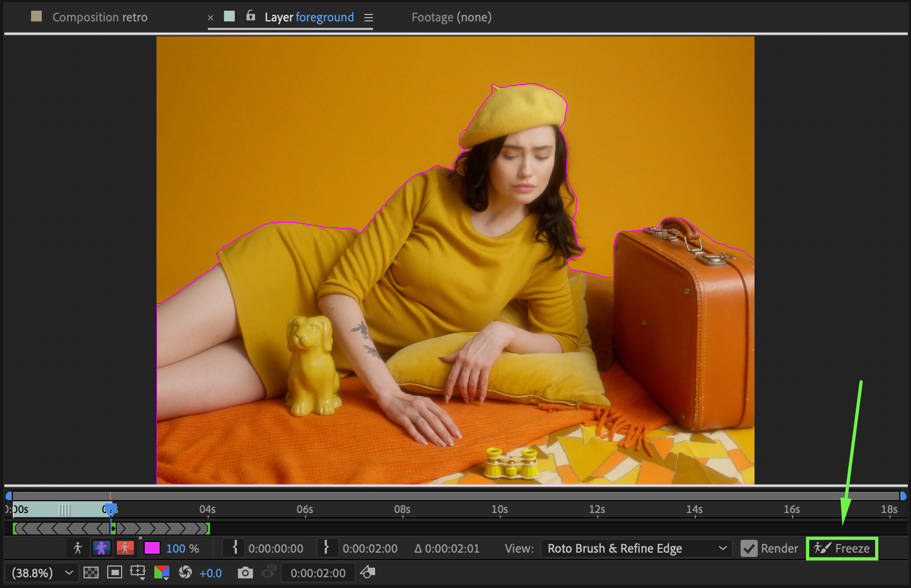
Task: Open the View dropdown showing Roto Brush & Refine Edge
Action: (x=637, y=548)
